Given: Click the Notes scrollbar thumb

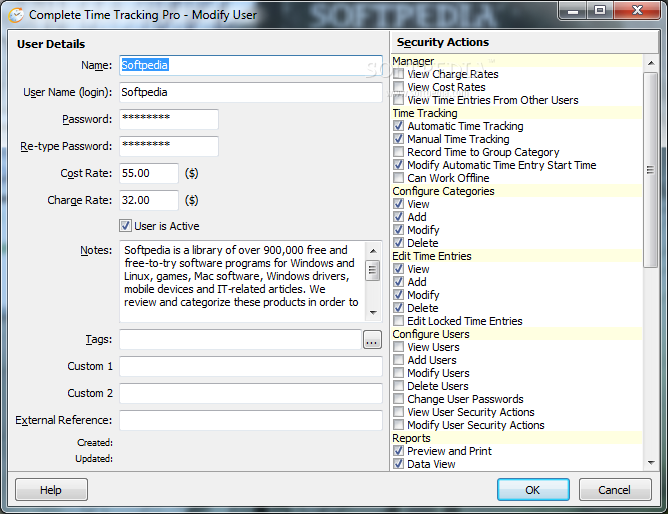Looking at the screenshot, I should coord(373,270).
